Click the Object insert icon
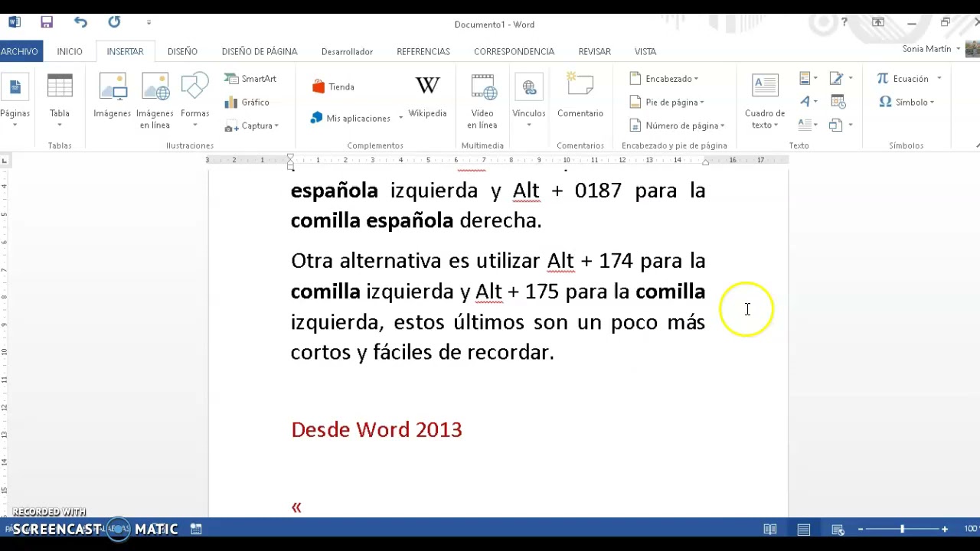This screenshot has width=980, height=551. [x=840, y=124]
